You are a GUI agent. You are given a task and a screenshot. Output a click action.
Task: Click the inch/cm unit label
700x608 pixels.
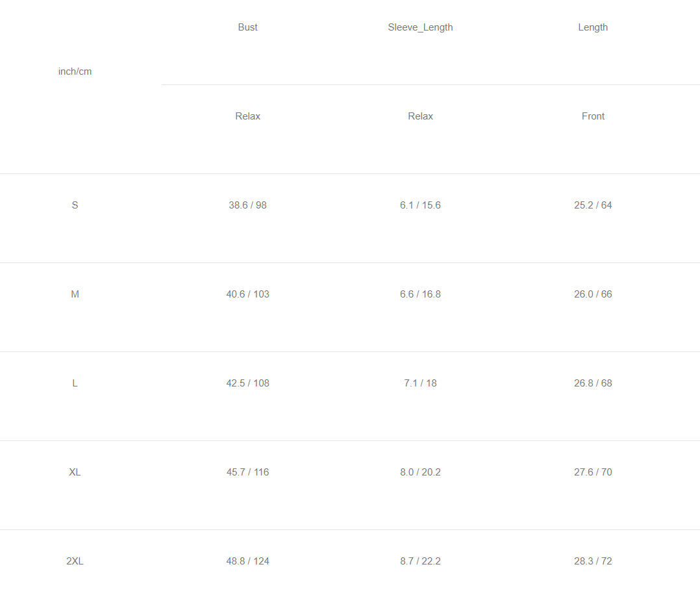75,71
